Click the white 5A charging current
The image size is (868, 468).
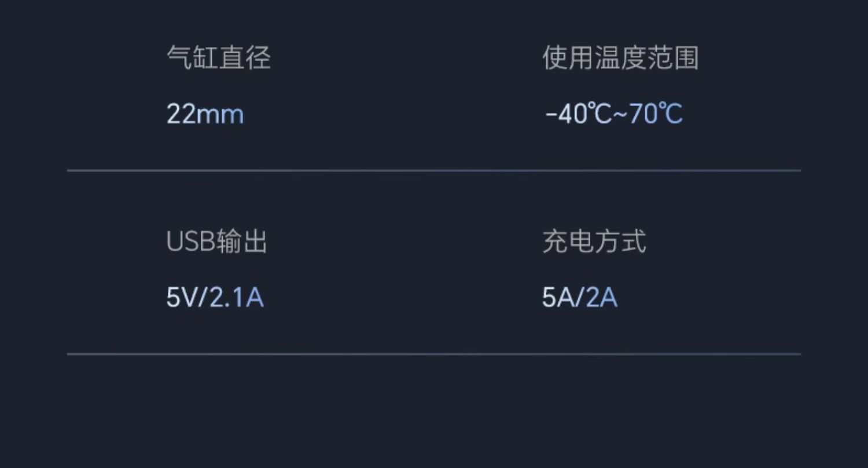(x=556, y=298)
